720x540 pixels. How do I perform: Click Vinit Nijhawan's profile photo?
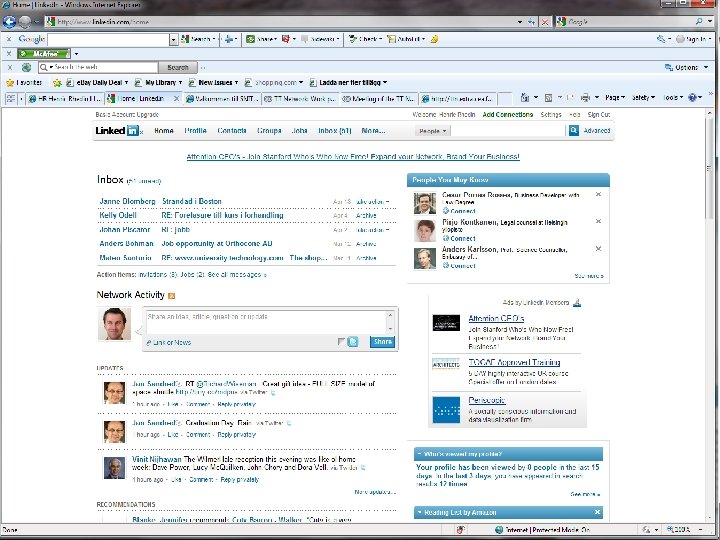114,468
